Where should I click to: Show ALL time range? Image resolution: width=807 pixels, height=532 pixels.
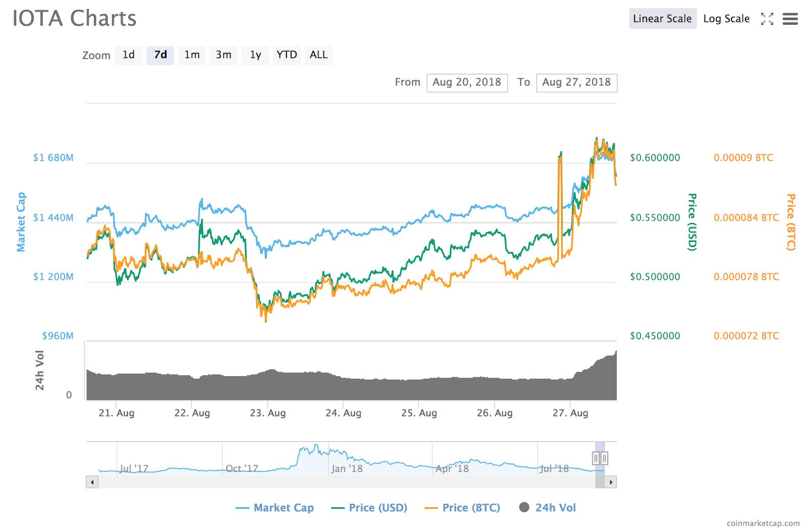coord(318,55)
